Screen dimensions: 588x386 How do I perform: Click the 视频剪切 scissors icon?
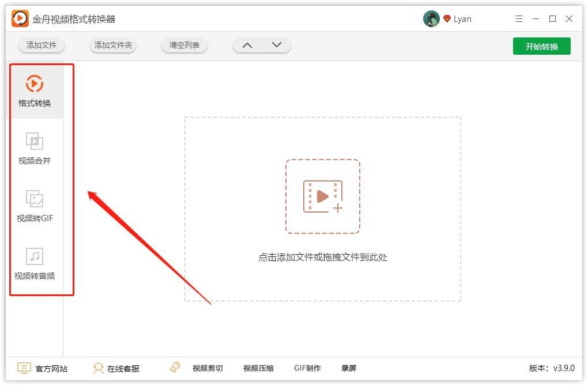[174, 367]
